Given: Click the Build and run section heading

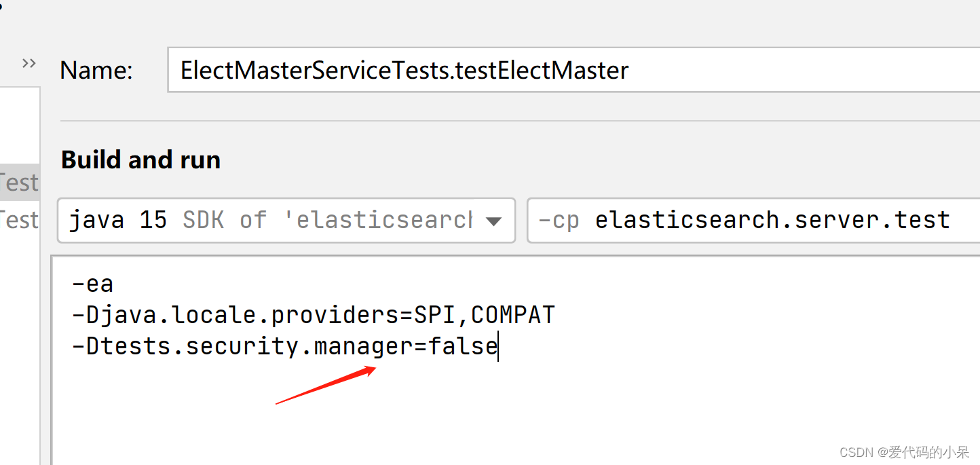Looking at the screenshot, I should pyautogui.click(x=140, y=160).
